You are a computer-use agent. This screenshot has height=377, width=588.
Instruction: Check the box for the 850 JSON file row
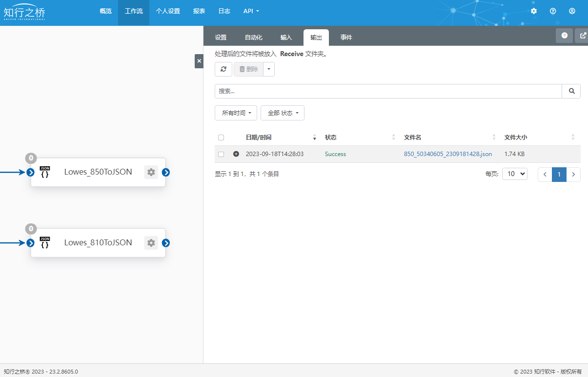pos(221,154)
